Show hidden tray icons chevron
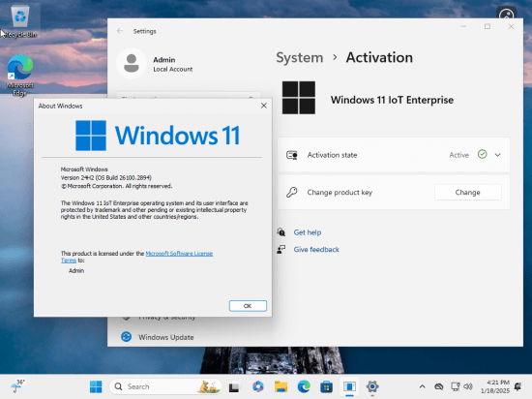This screenshot has width=532, height=399. click(422, 386)
